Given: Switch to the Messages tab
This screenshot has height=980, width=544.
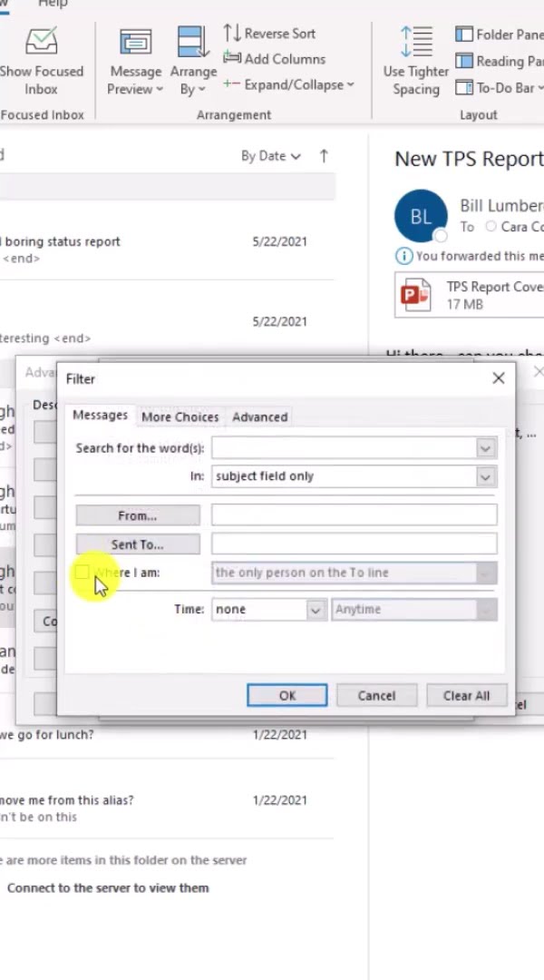Looking at the screenshot, I should 100,415.
